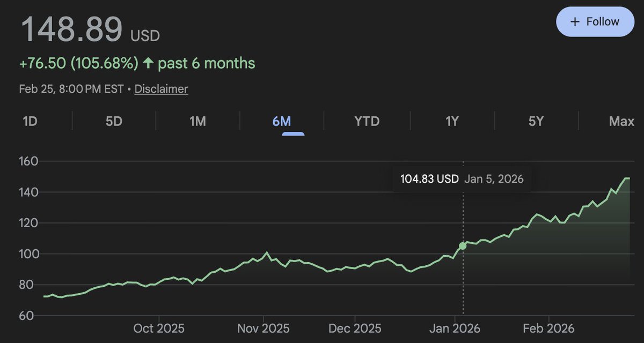The width and height of the screenshot is (644, 343).
Task: Click the 148.89 price value
Action: 72,29
